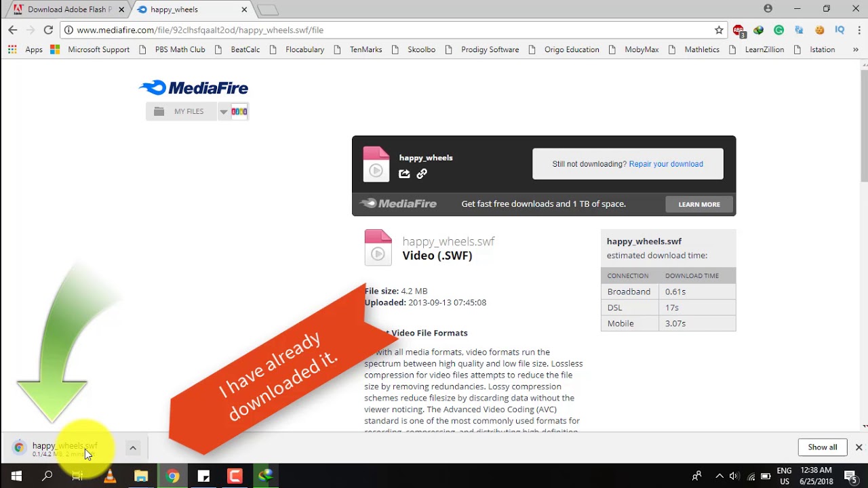
Task: Open File Explorer from taskbar
Action: (141, 476)
